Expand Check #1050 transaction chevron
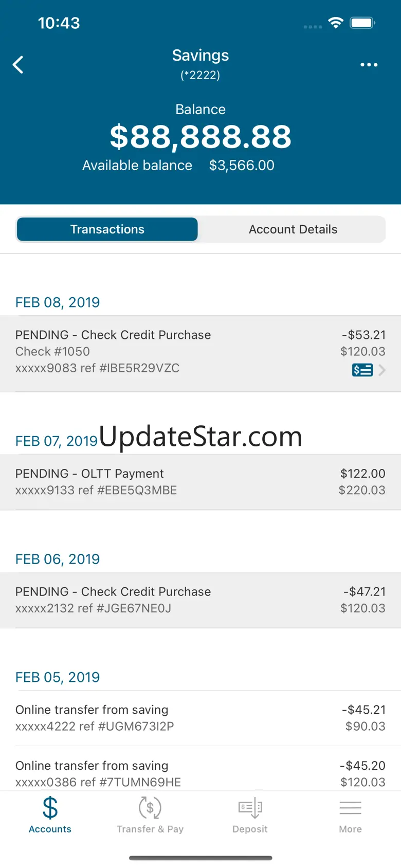 click(x=382, y=370)
